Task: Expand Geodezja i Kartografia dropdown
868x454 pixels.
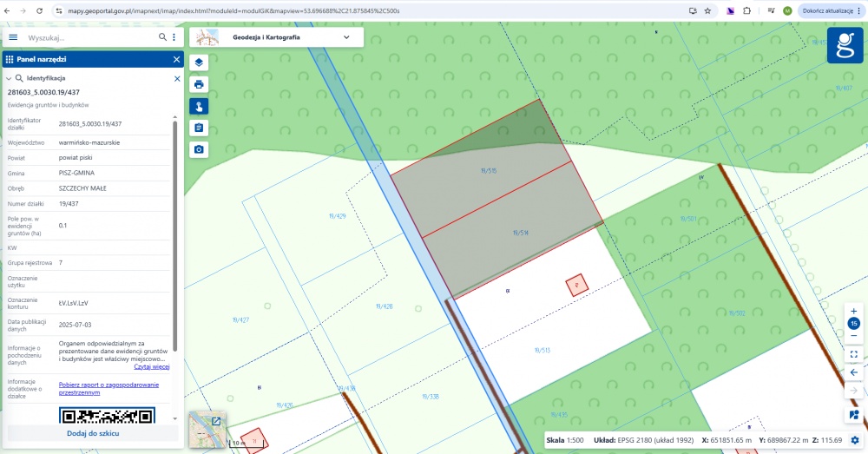Action: point(346,37)
